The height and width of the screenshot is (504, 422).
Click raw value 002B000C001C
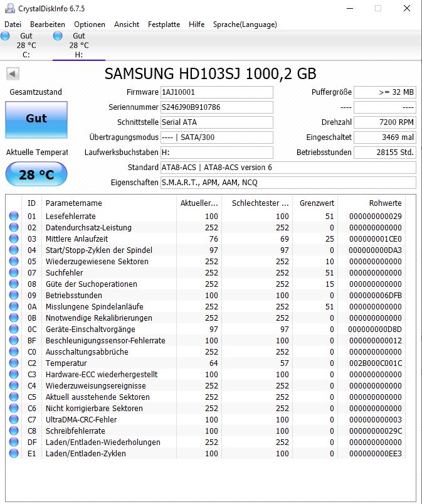[376, 363]
